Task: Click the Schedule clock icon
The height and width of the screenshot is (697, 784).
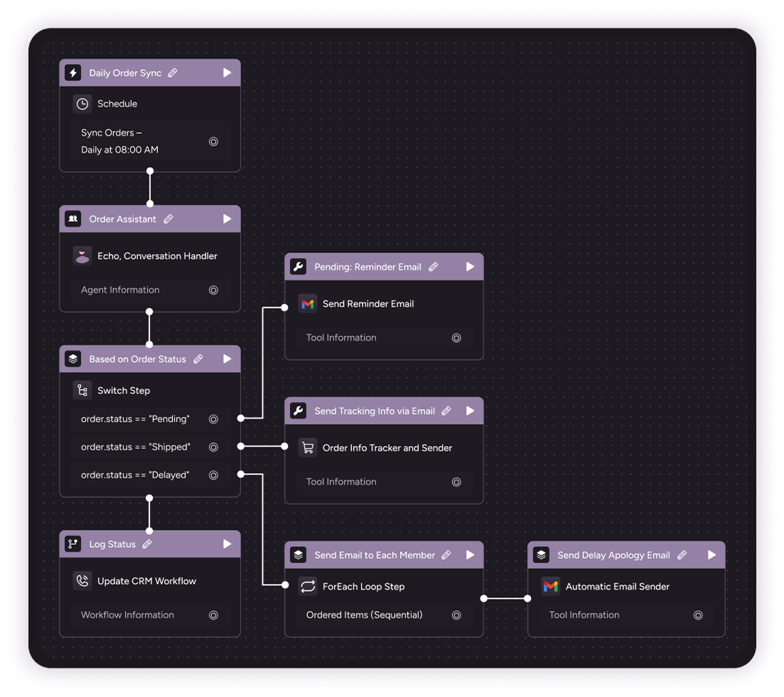Action: [82, 104]
